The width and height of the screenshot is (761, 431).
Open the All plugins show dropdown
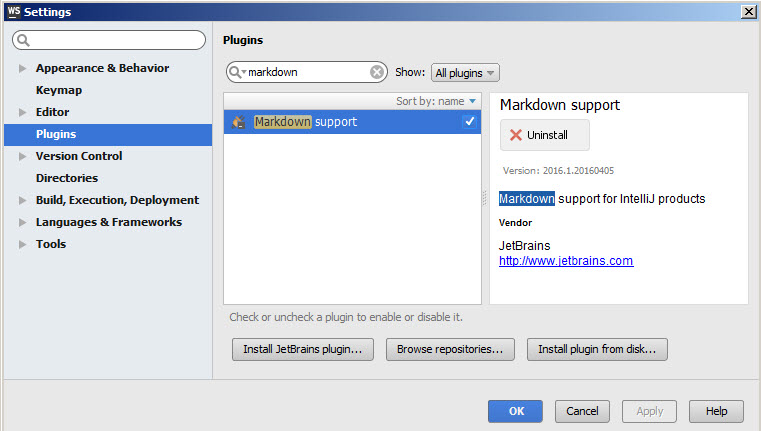(465, 73)
